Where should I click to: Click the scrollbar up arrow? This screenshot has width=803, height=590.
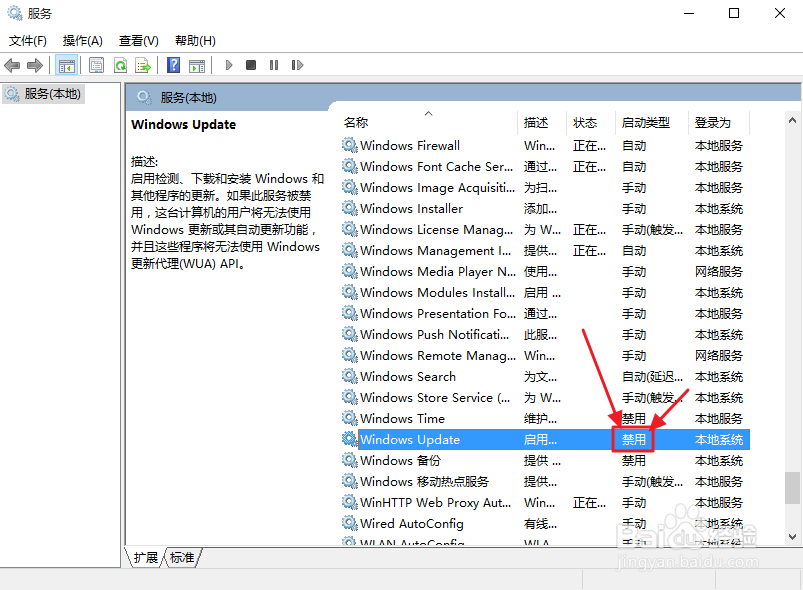point(792,120)
